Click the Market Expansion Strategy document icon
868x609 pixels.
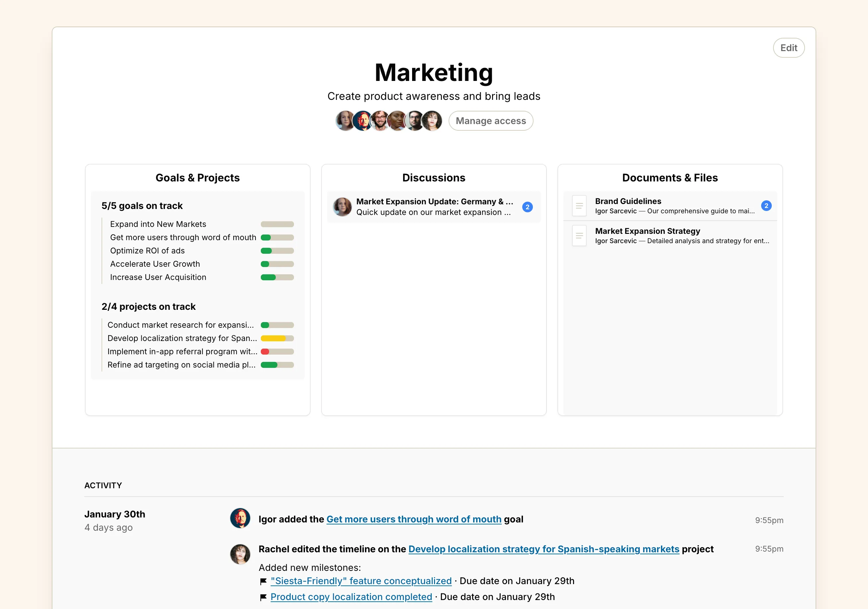579,236
